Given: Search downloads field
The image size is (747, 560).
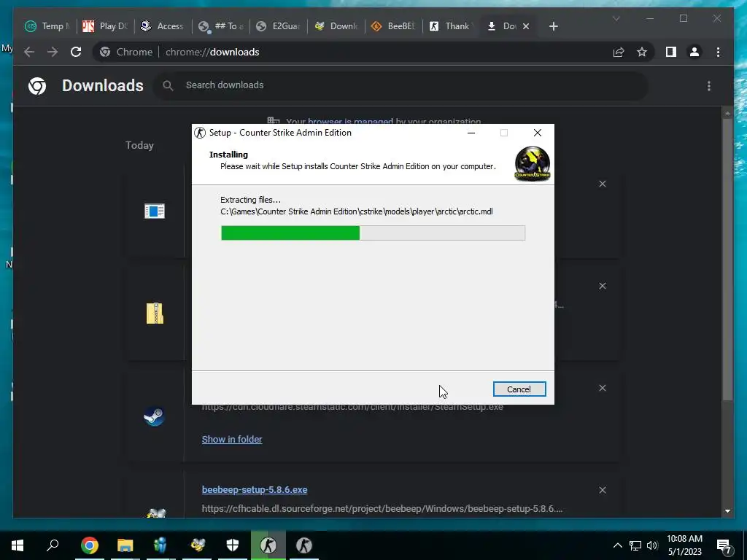Looking at the screenshot, I should (x=400, y=85).
